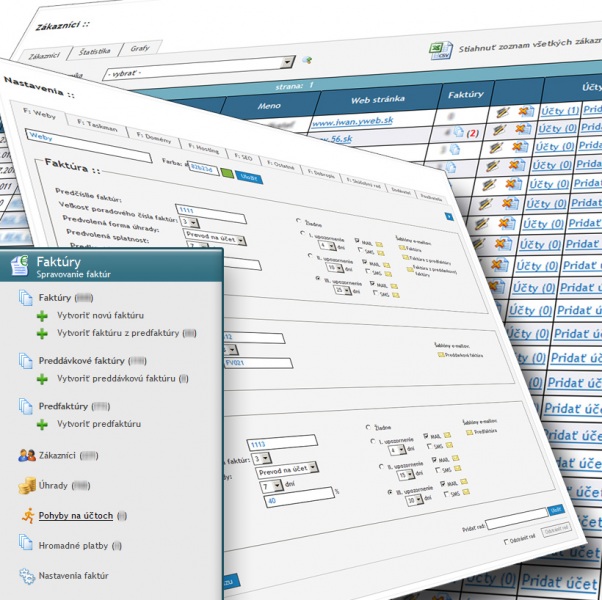Screen dimensions: 602x600
Task: Open the 25 dní dropdown under III. upozornenie
Action: (x=343, y=290)
